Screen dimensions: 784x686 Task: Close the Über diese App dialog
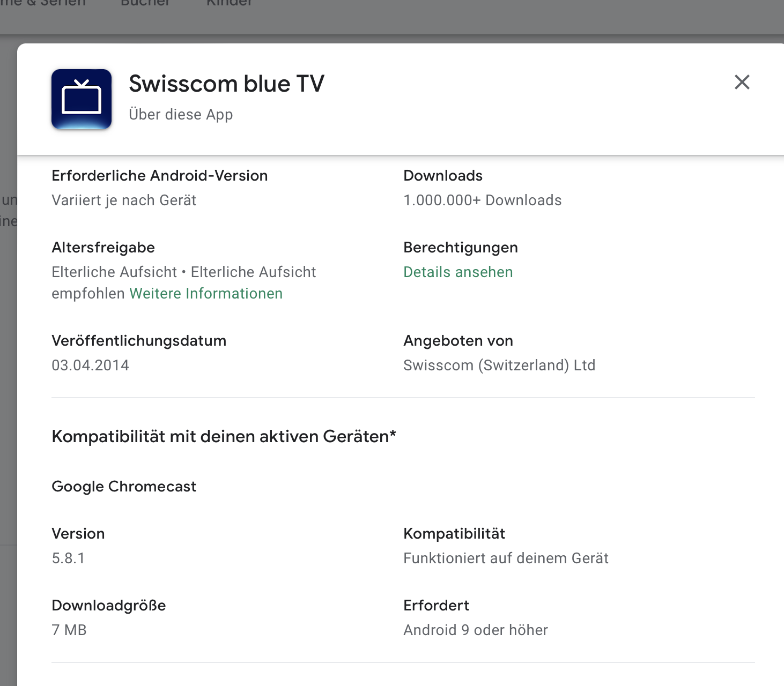pos(742,83)
